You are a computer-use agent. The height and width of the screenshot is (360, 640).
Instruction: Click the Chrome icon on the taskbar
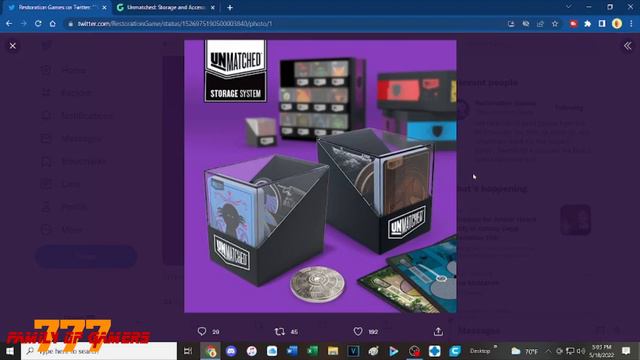coord(211,351)
